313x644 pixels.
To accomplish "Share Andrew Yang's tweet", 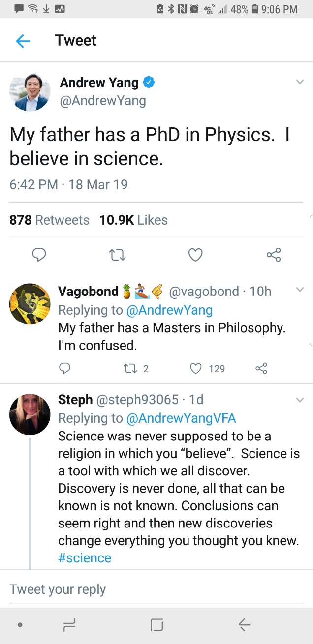I will 273,255.
